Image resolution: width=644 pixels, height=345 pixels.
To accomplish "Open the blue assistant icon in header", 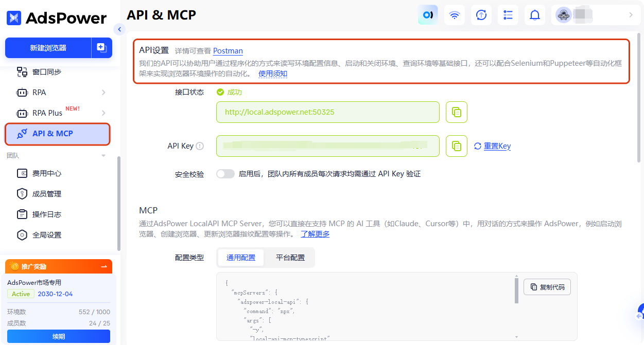I will click(428, 15).
